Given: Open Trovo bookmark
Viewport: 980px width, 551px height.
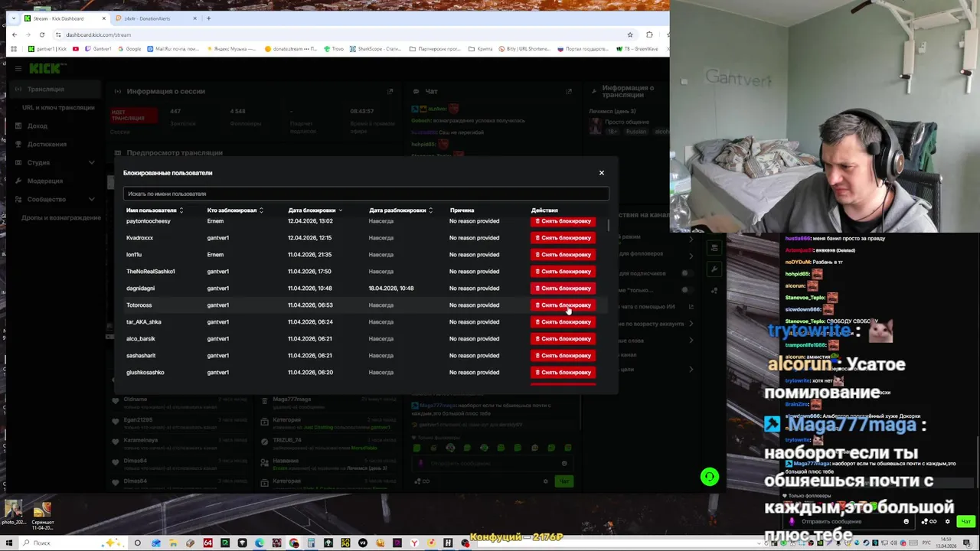Looking at the screenshot, I should point(333,49).
